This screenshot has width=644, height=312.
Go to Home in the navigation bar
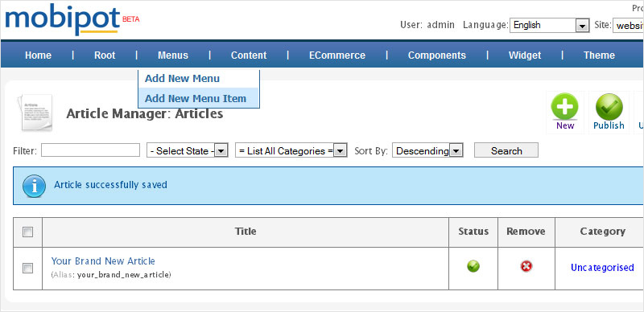(38, 55)
